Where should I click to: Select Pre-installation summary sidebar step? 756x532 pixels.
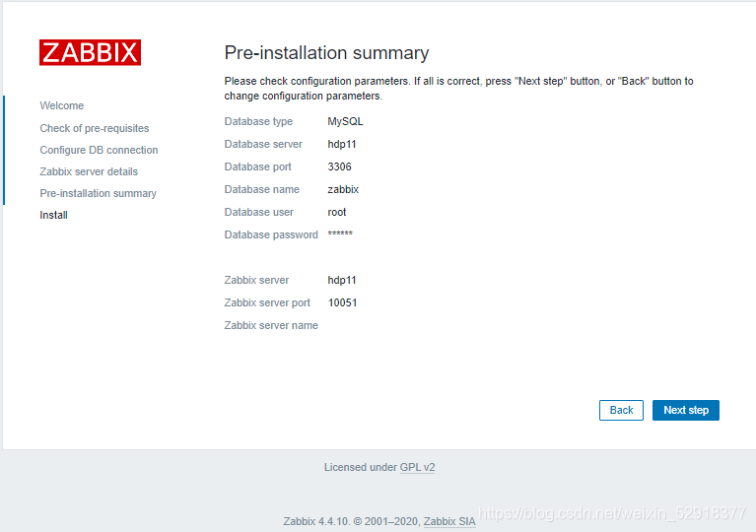click(x=99, y=193)
